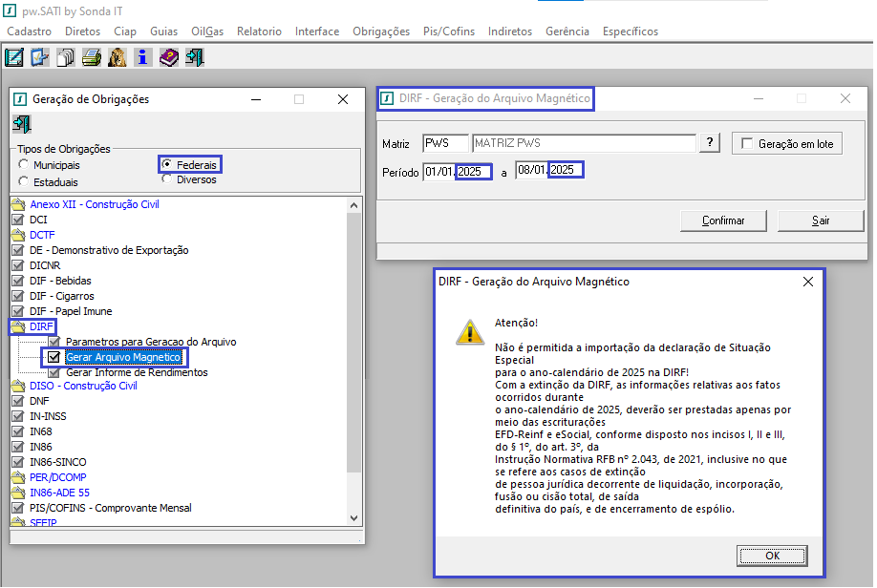
Task: Click the MATRIZ PWS name field
Action: (x=584, y=143)
